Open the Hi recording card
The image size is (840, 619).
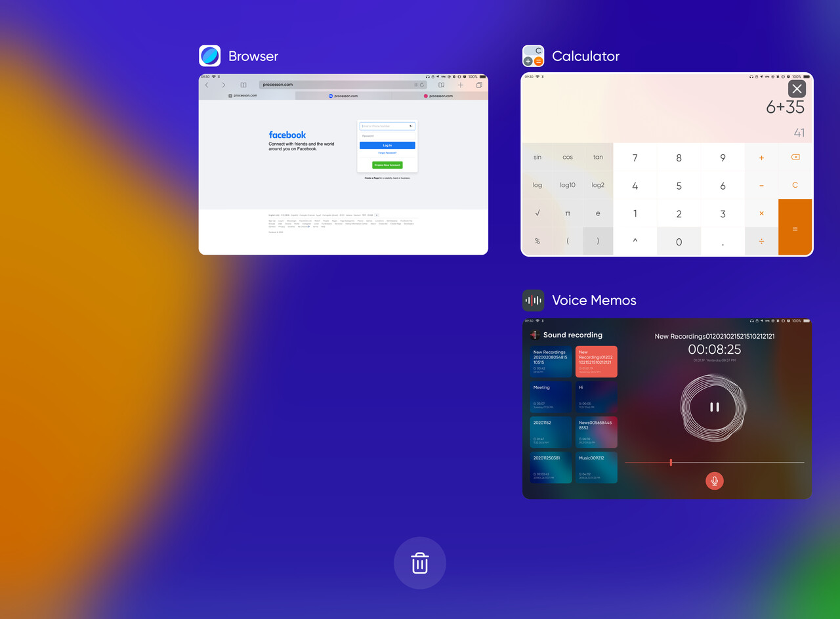[x=597, y=397]
